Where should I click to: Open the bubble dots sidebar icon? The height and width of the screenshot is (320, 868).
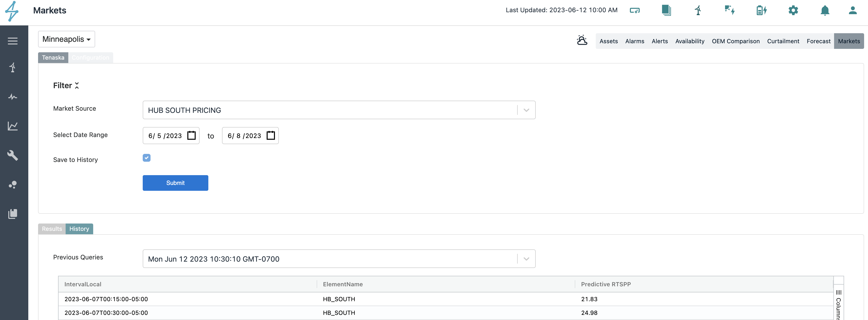tap(13, 185)
